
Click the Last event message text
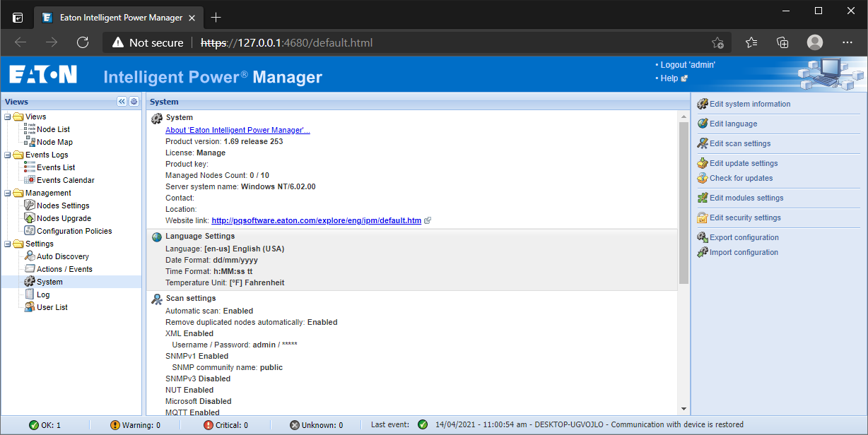[x=589, y=425]
